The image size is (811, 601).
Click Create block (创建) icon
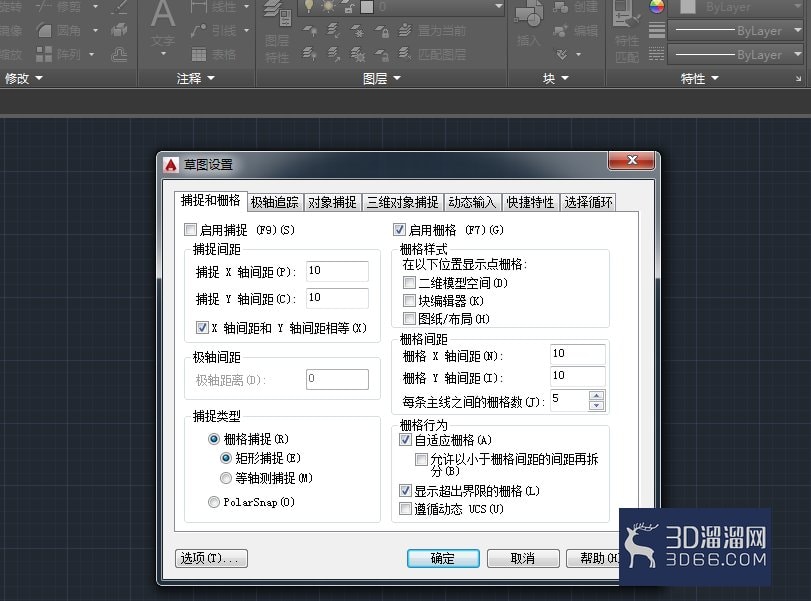[x=561, y=7]
